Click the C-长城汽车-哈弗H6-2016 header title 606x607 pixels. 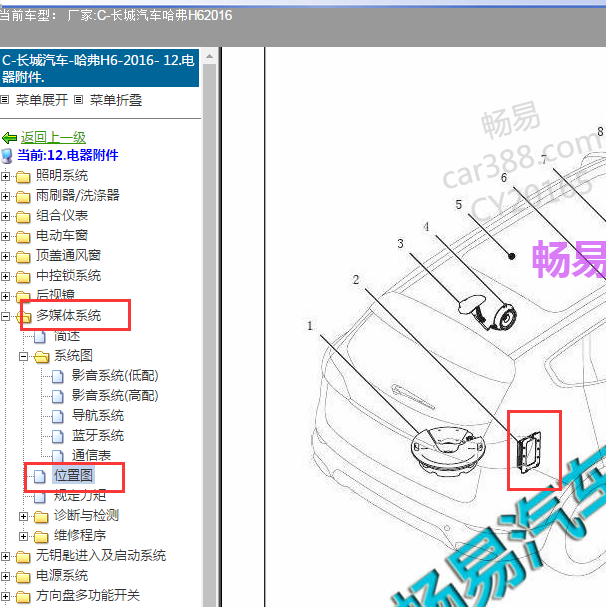(x=99, y=68)
